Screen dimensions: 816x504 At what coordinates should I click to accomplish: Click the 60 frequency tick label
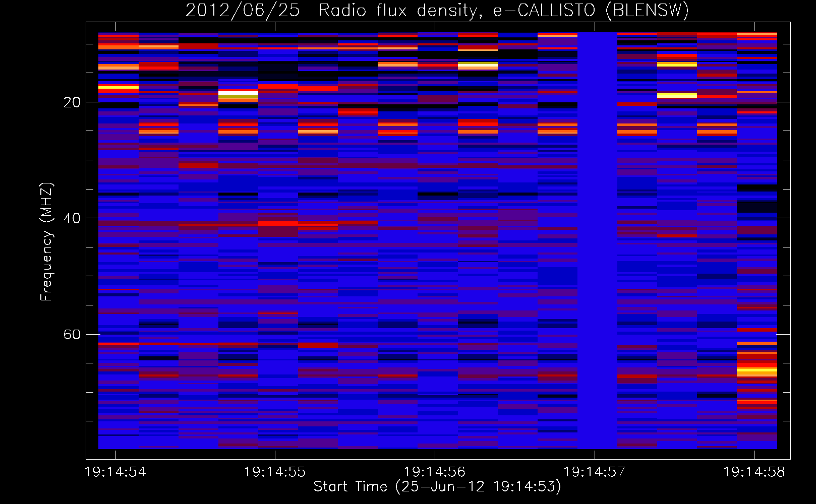(x=72, y=335)
